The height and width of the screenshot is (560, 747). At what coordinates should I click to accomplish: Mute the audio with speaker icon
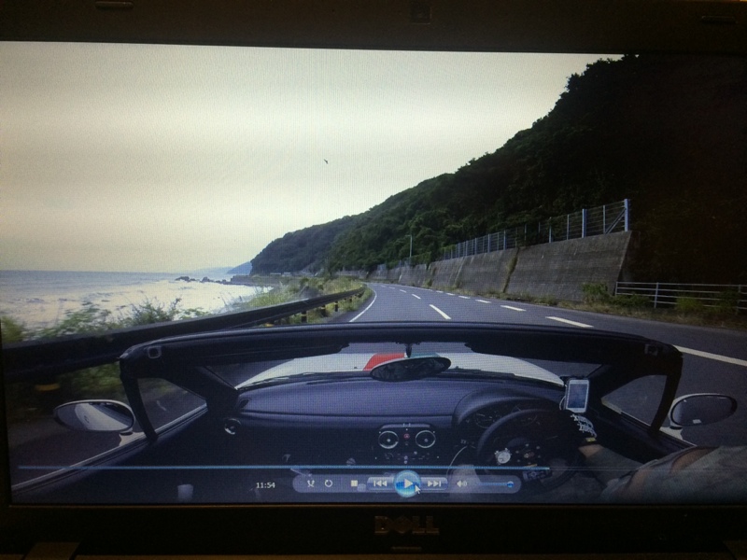click(x=461, y=484)
